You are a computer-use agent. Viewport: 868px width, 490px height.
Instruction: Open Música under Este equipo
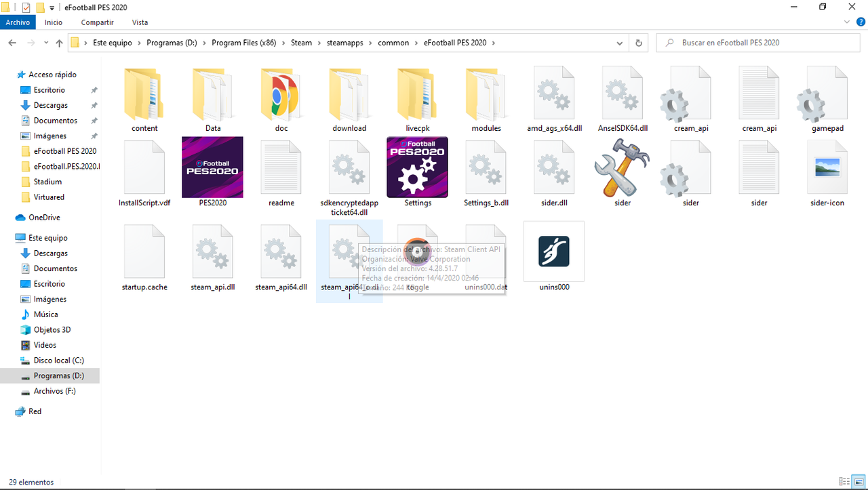(x=45, y=314)
